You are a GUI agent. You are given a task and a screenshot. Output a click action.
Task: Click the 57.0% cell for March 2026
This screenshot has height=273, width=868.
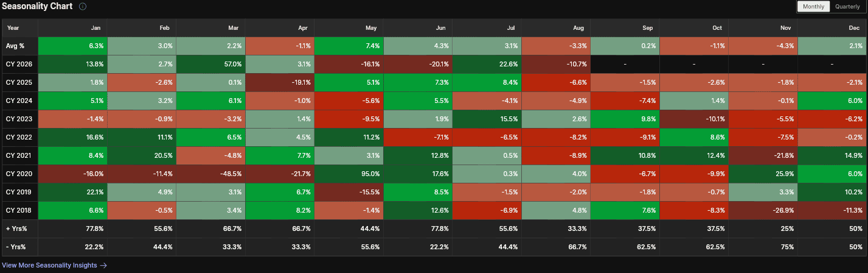click(x=210, y=64)
